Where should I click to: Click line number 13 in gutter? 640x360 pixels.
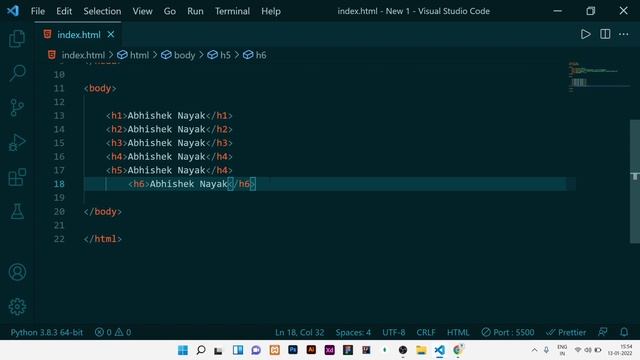coord(59,116)
